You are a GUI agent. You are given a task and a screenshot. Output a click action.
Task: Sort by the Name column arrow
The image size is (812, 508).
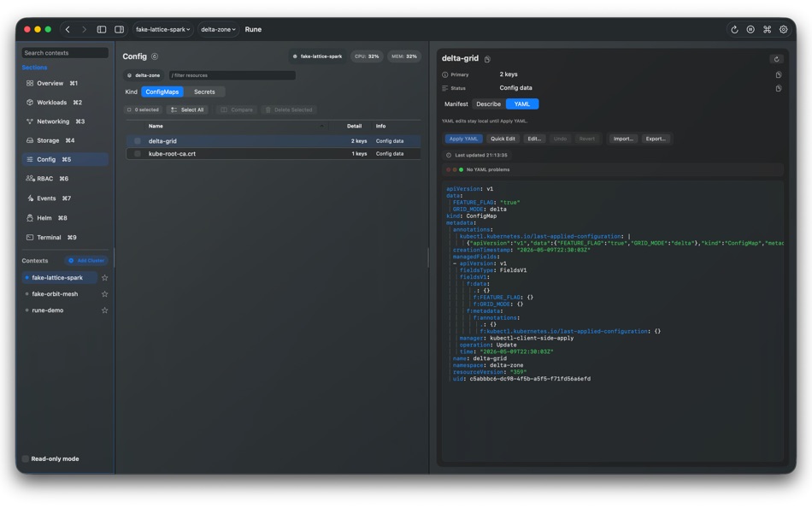(x=321, y=127)
